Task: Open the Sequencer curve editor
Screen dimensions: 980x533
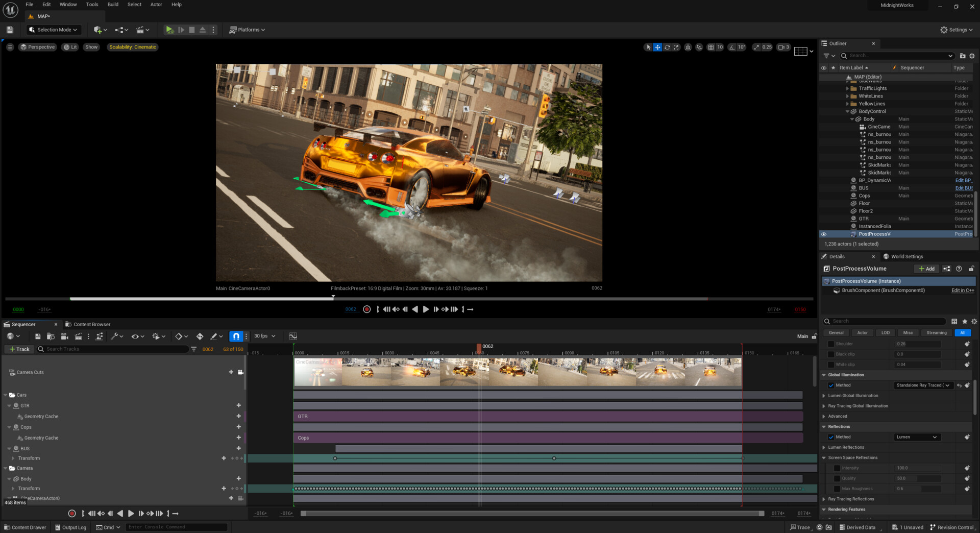Action: point(293,336)
